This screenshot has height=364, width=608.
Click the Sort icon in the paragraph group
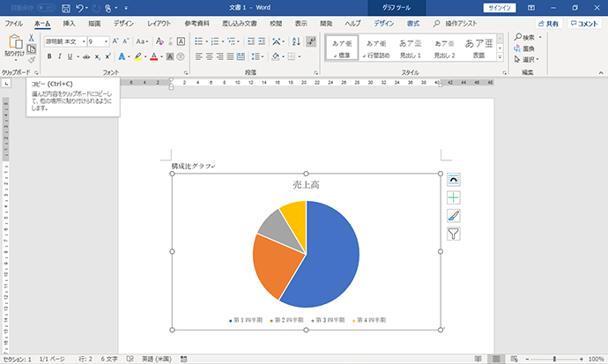[x=296, y=41]
